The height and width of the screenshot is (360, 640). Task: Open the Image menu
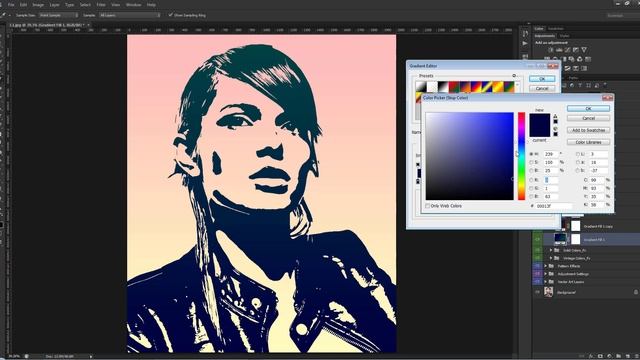[x=38, y=5]
